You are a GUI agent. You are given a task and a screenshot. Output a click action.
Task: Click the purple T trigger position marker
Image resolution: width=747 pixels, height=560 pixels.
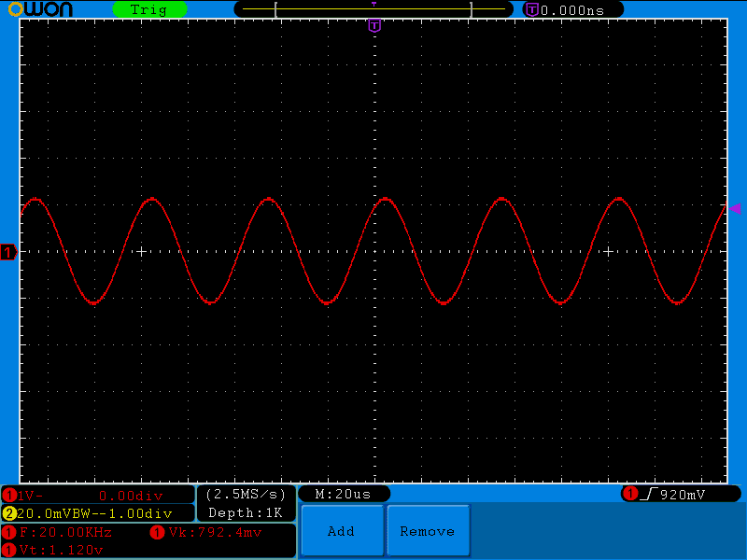click(x=374, y=25)
